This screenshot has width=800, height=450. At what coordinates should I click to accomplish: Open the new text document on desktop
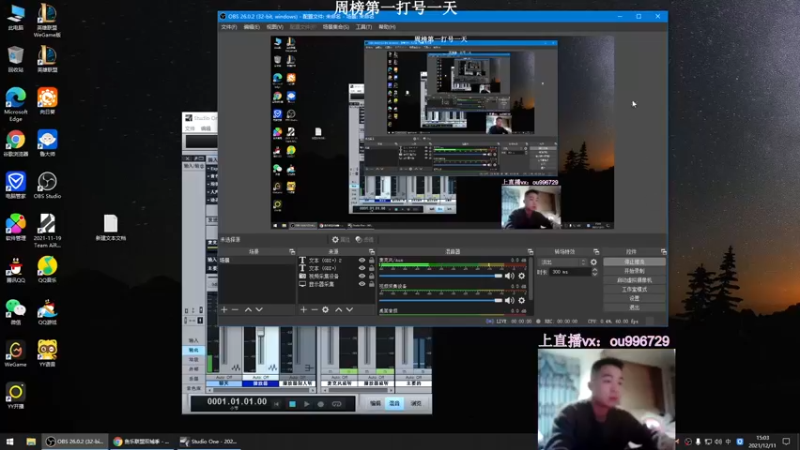pos(111,228)
